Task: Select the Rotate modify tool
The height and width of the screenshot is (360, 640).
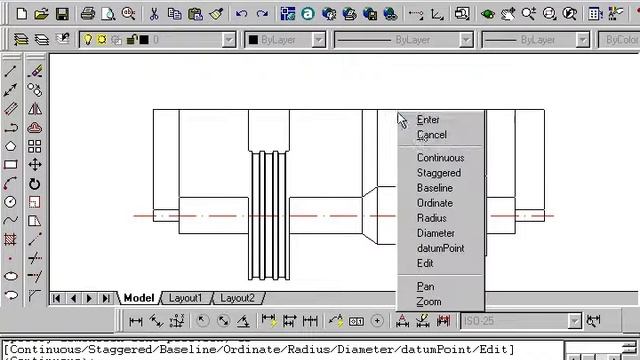Action: [x=35, y=184]
